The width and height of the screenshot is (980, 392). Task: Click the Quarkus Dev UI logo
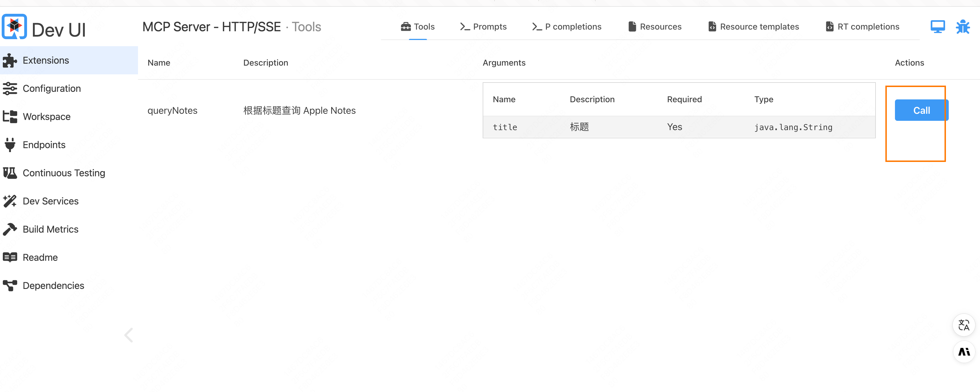(14, 27)
